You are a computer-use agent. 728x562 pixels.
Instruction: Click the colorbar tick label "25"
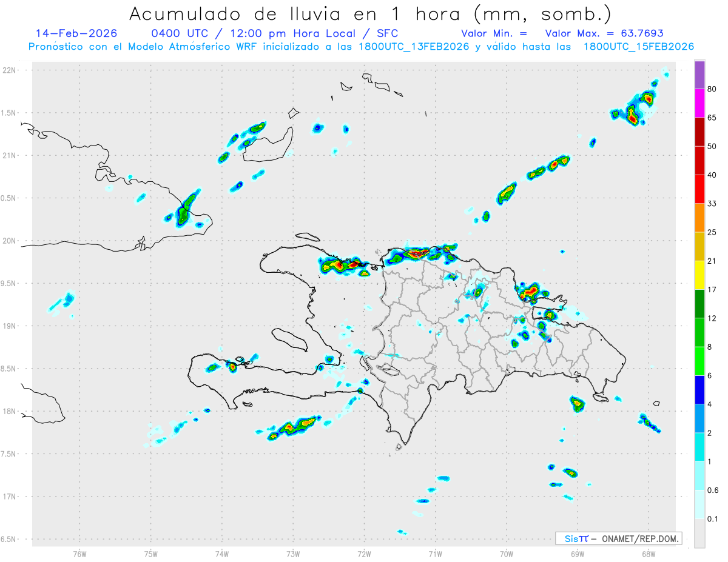(712, 232)
